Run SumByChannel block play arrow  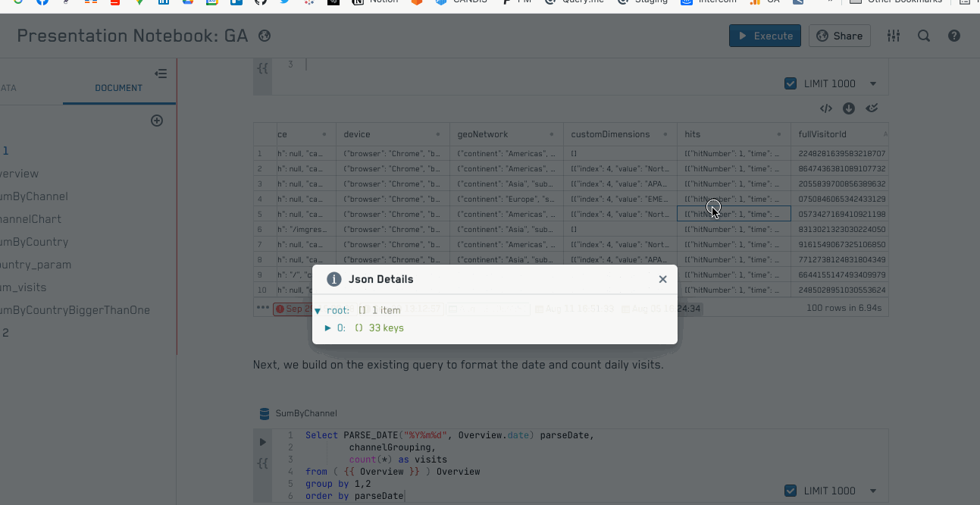263,442
